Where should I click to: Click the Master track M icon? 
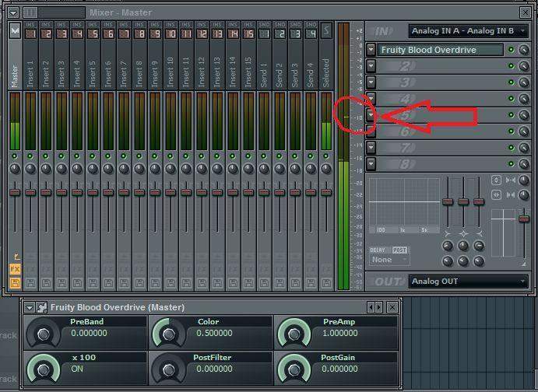click(x=15, y=31)
